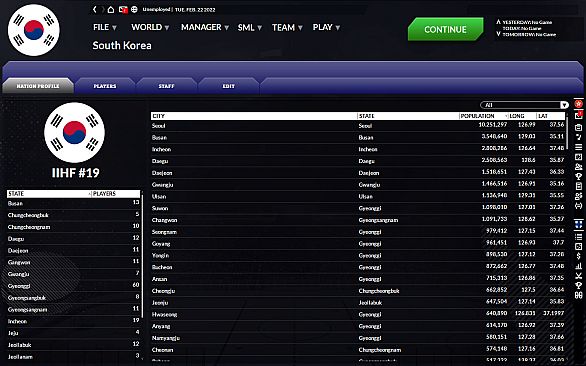
Task: Sort table by LONG column header
Action: (522, 116)
